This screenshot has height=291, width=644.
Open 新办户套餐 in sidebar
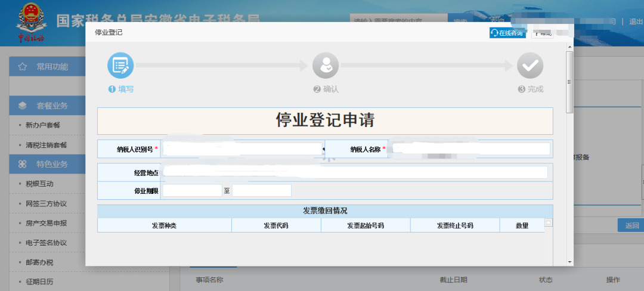(43, 125)
